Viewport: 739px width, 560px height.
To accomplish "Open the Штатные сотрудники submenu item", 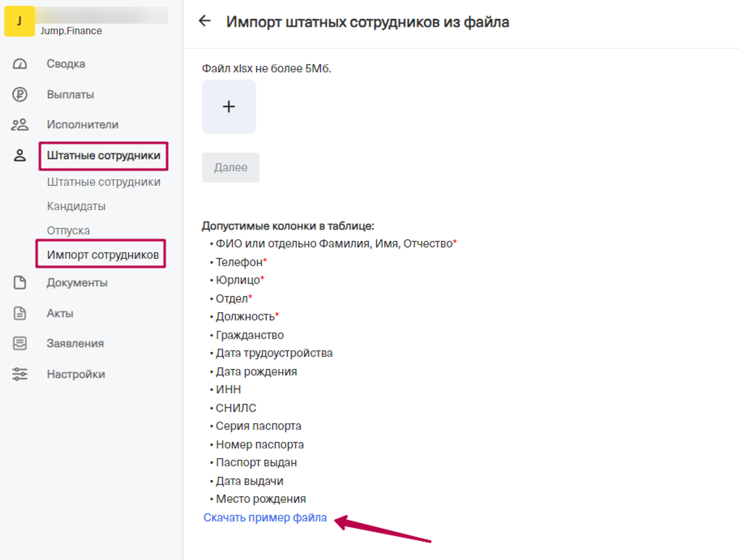I will click(x=103, y=182).
